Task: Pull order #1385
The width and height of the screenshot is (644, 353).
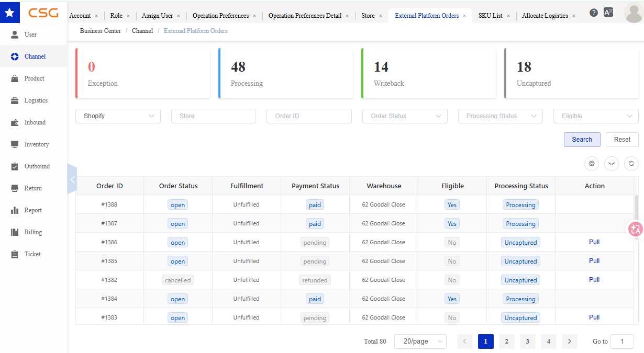Action: 594,261
